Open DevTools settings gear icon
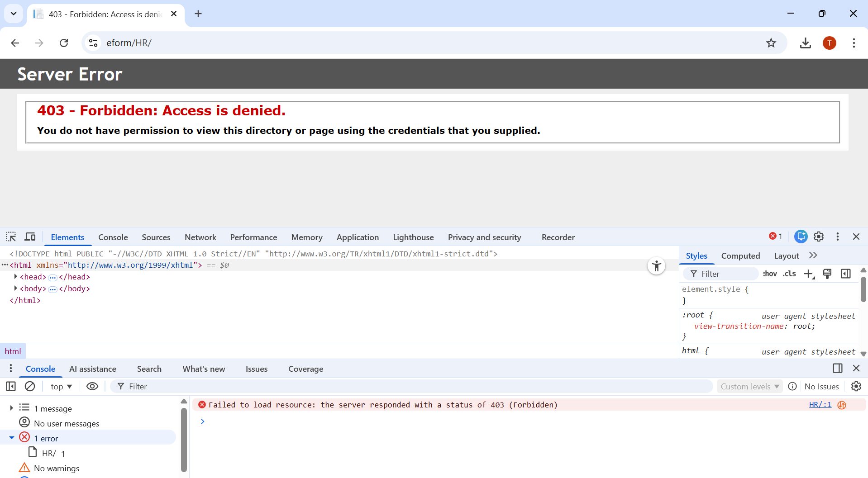The width and height of the screenshot is (868, 478). tap(818, 237)
